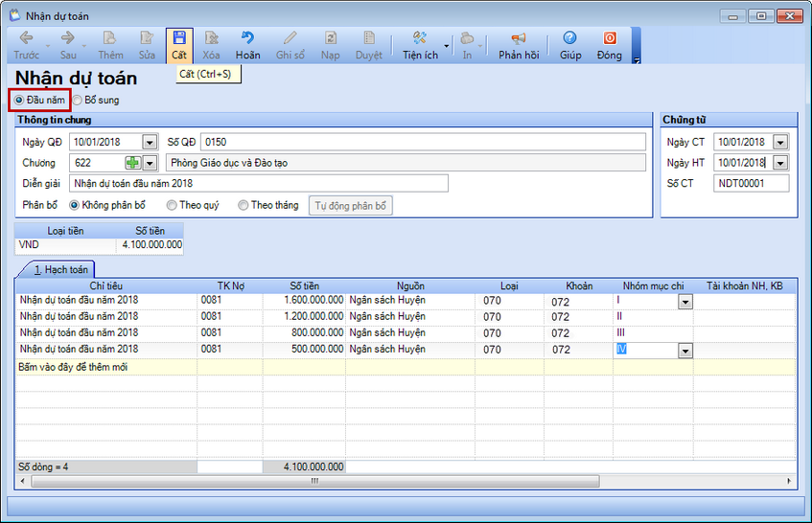Go to previous record with Trước
The width and height of the screenshot is (812, 523).
[26, 46]
